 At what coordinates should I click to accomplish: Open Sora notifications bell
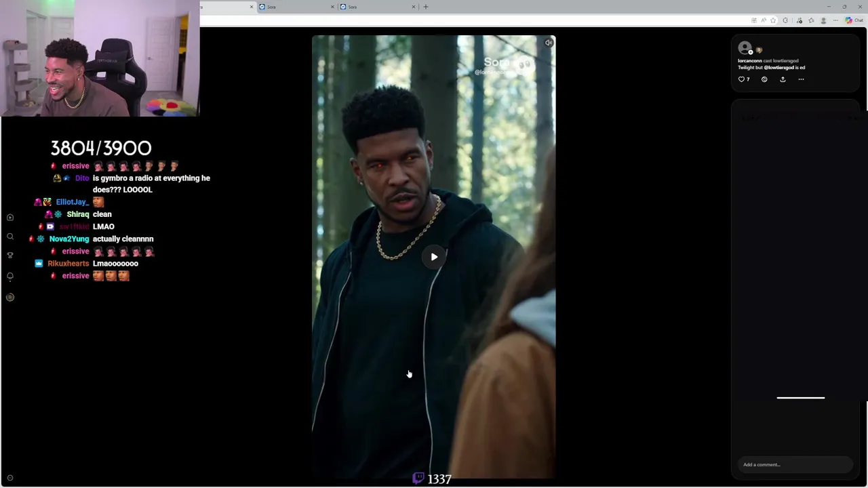[x=10, y=277]
